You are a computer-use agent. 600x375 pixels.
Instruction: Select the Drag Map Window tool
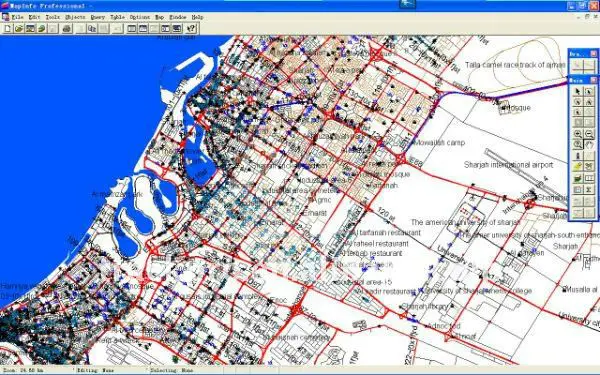tap(589, 166)
